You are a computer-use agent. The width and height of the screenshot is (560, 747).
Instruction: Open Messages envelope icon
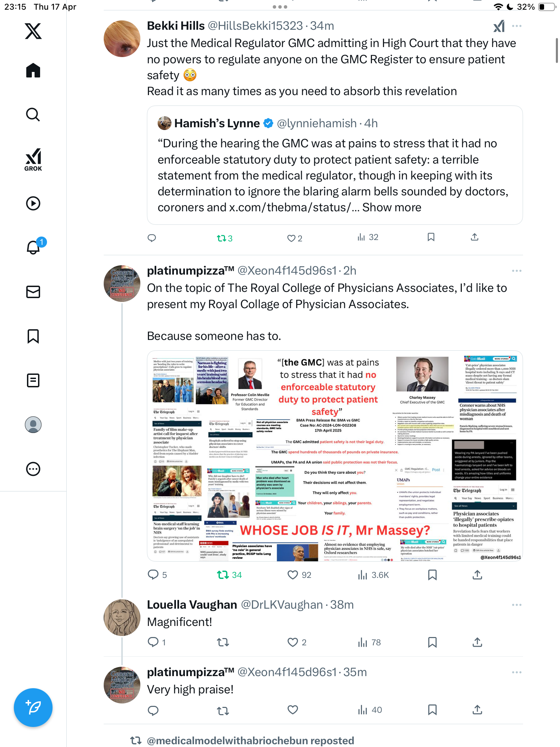[x=33, y=292]
